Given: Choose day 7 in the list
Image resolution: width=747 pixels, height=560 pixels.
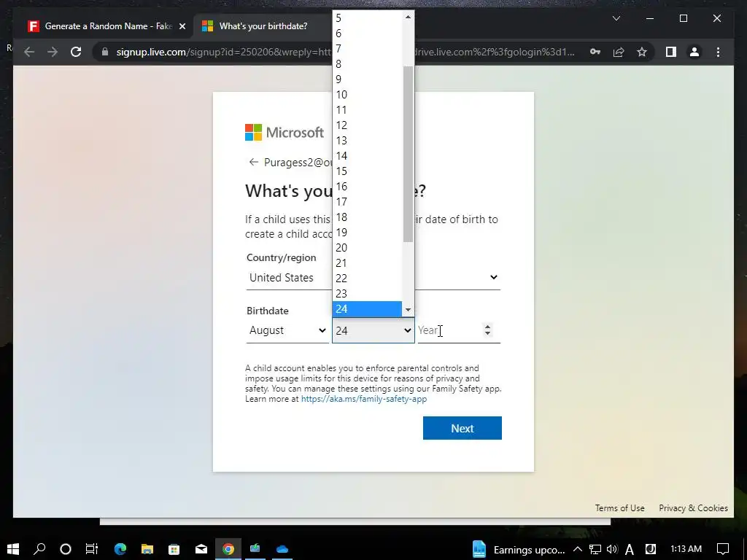Looking at the screenshot, I should coord(367,49).
